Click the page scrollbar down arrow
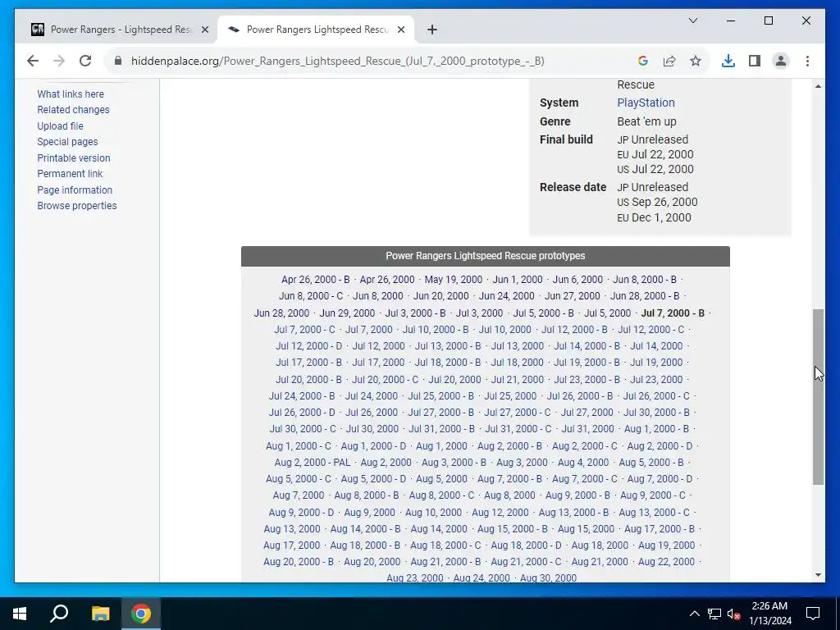840x630 pixels. click(818, 575)
